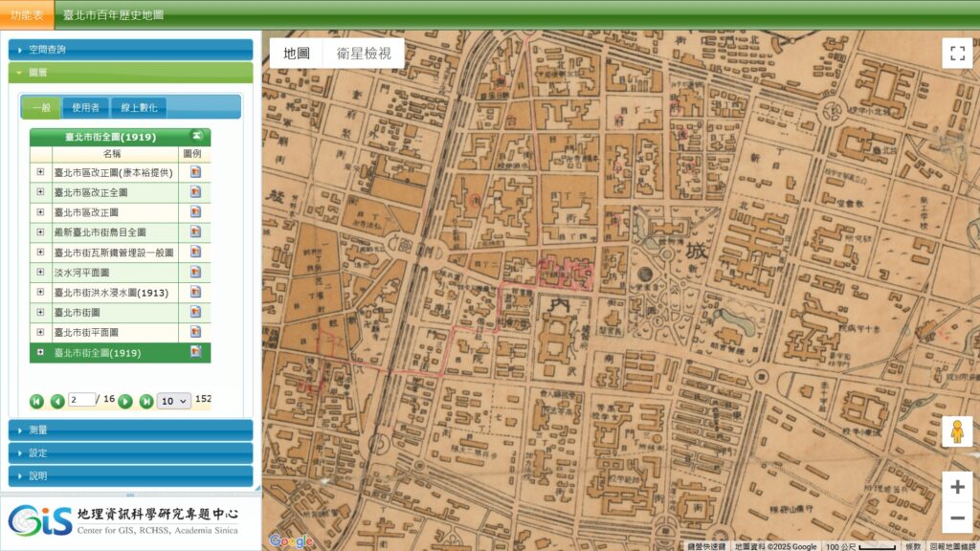This screenshot has height=551, width=980.
Task: Zoom in on the map
Action: click(957, 487)
